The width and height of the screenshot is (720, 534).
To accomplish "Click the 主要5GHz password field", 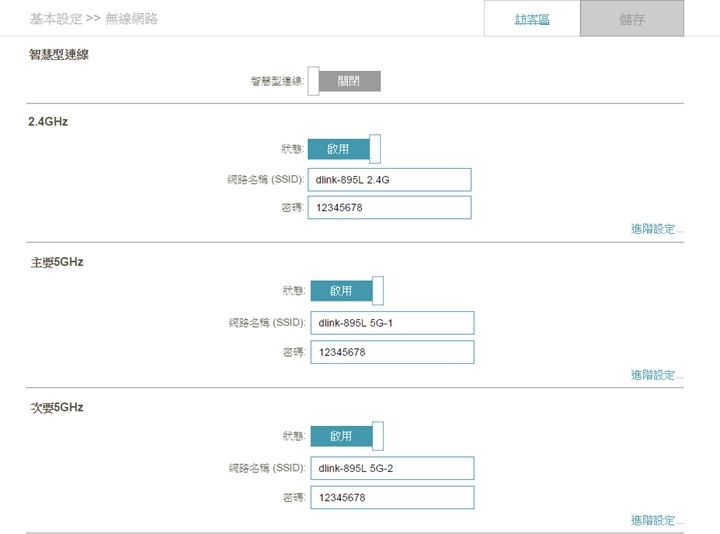I will pos(392,352).
